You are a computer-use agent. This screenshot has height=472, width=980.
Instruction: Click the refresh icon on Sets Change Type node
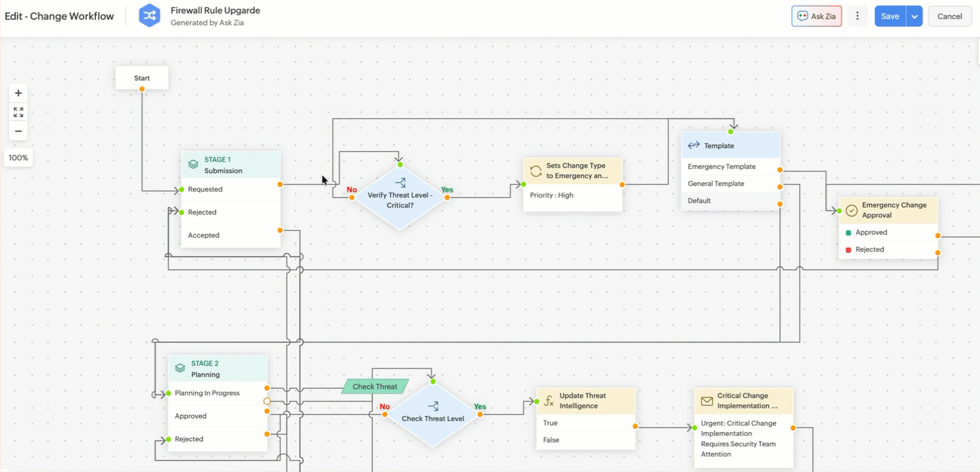[535, 171]
